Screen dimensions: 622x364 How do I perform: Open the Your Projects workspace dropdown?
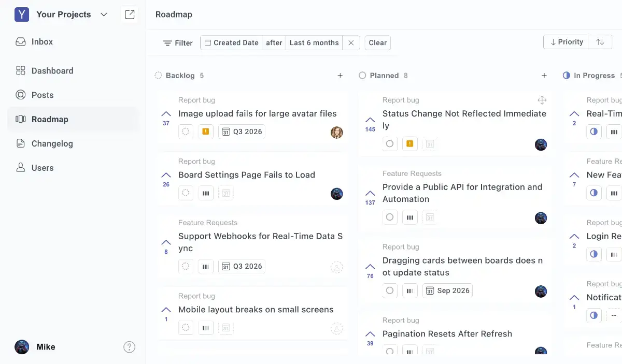(x=72, y=14)
